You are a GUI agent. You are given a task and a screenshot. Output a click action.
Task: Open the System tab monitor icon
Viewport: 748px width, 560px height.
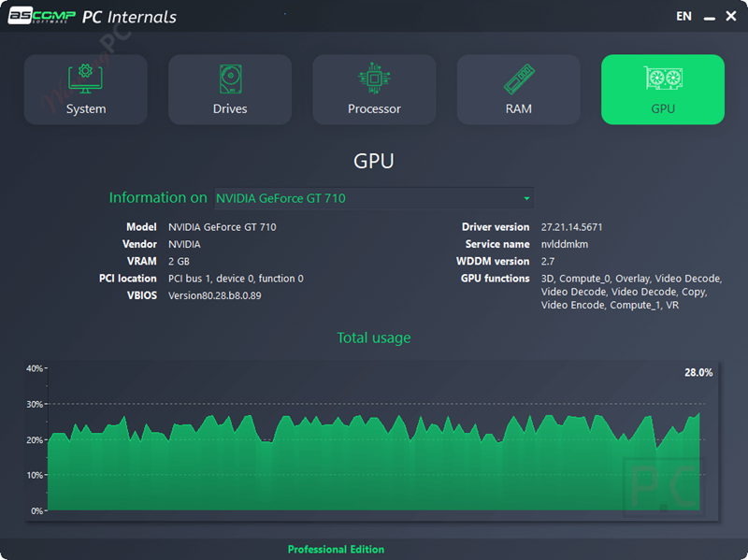pos(85,79)
